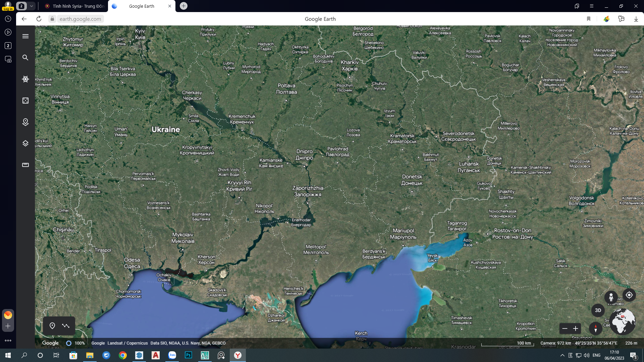Open the Projects pin icon in sidebar
The image size is (644, 362).
pos(25,122)
